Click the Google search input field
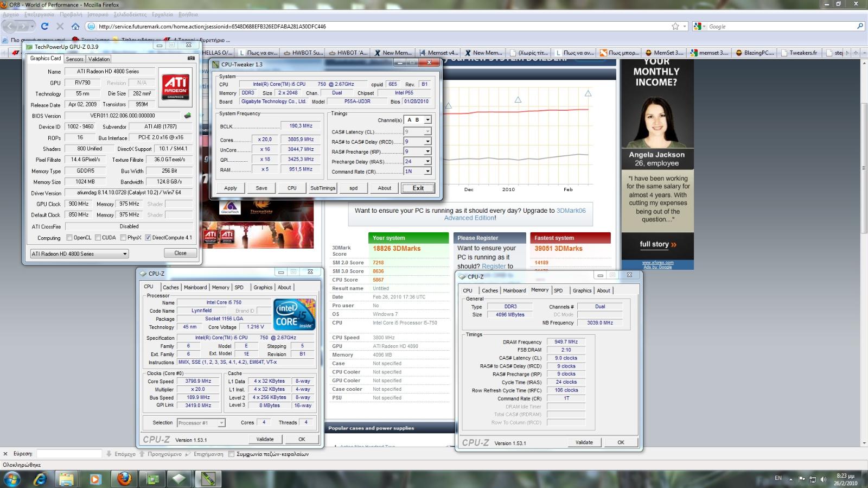The width and height of the screenshot is (868, 488). click(x=781, y=26)
